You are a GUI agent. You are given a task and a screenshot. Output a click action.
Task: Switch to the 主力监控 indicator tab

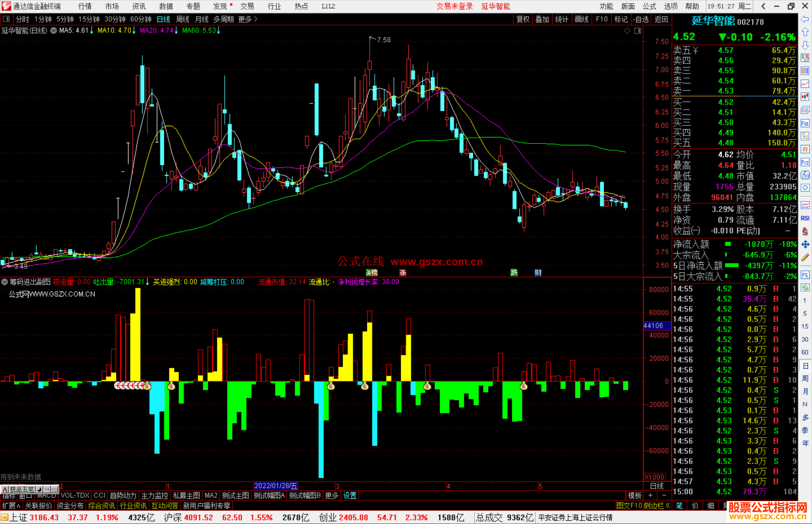155,495
